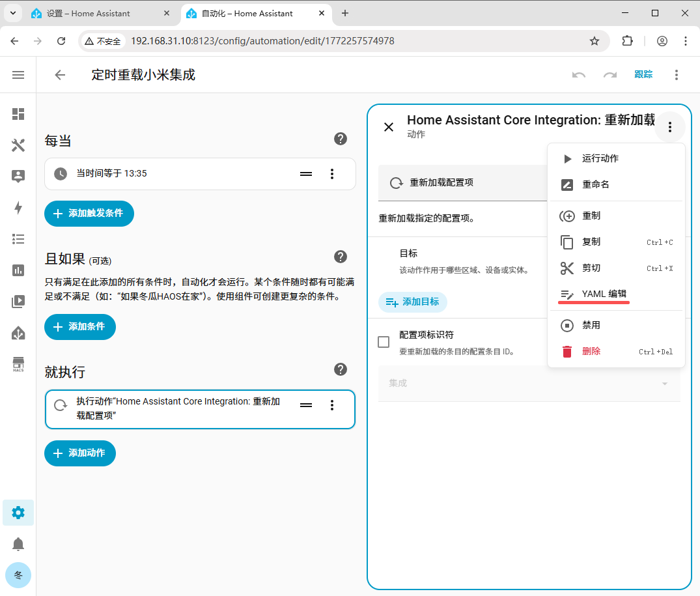
Task: Click the 添加条件 button
Action: 80,327
